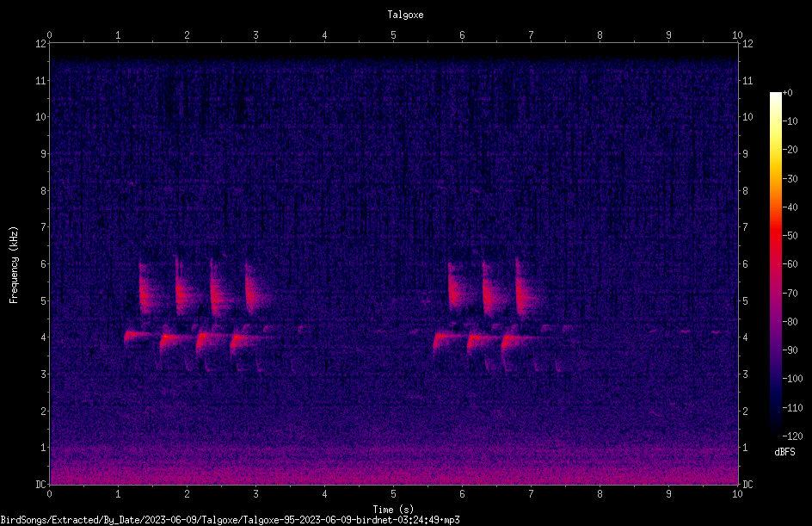Click the "-80" value on the color scale

(790, 322)
